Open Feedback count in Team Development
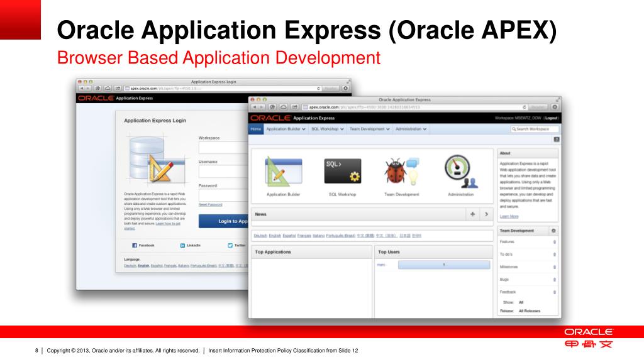The height and width of the screenshot is (362, 644). [x=555, y=292]
